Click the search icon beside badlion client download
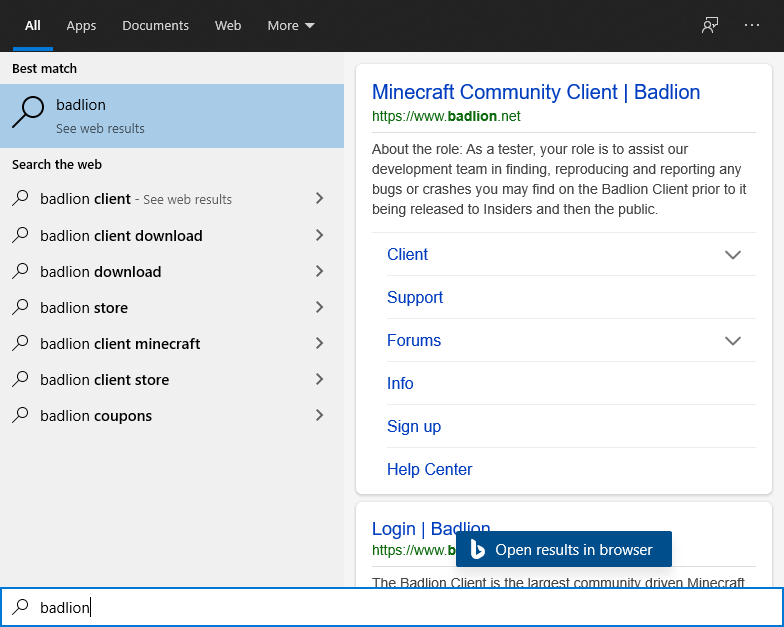Screen dimensions: 784x627 pyautogui.click(x=20, y=234)
